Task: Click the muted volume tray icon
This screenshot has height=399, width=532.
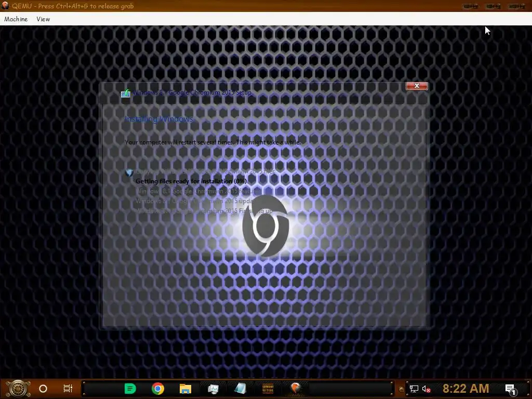Action: click(426, 389)
